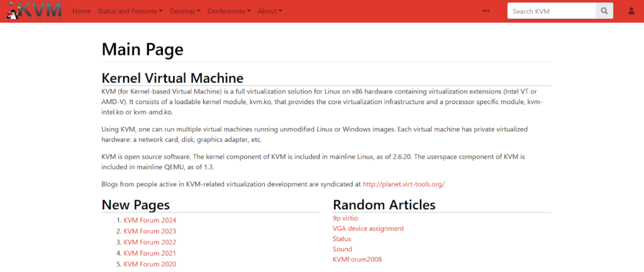Screen dimensions: 644x272
Task: Open the user account icon
Action: (x=631, y=11)
